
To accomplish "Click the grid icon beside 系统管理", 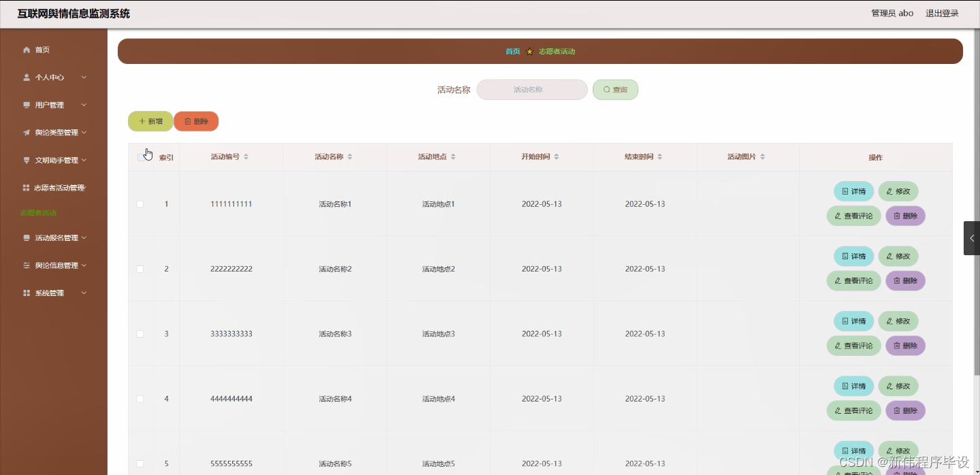I will (x=27, y=293).
